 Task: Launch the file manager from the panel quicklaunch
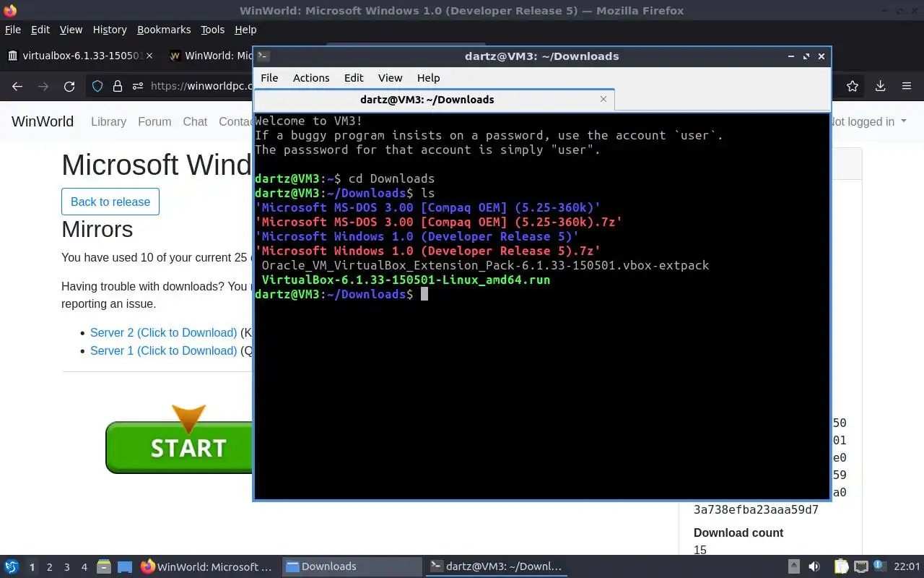click(x=103, y=566)
